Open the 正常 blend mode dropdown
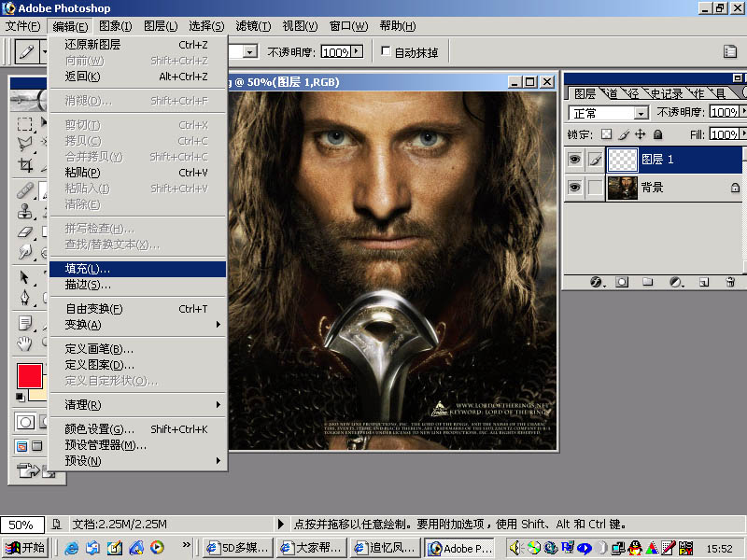747x560 pixels. point(641,113)
